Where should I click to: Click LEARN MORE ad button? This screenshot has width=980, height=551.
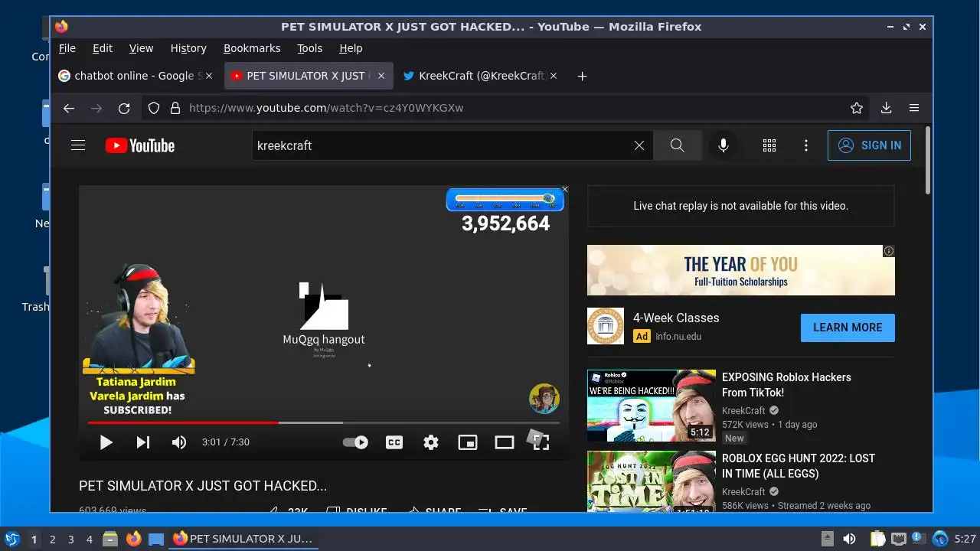tap(848, 328)
